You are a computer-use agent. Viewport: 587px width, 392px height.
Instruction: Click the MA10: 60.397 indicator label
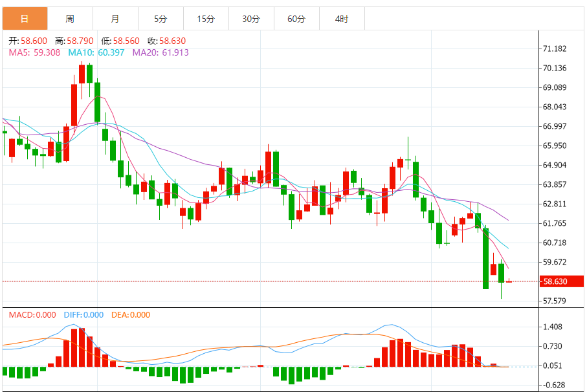96,52
